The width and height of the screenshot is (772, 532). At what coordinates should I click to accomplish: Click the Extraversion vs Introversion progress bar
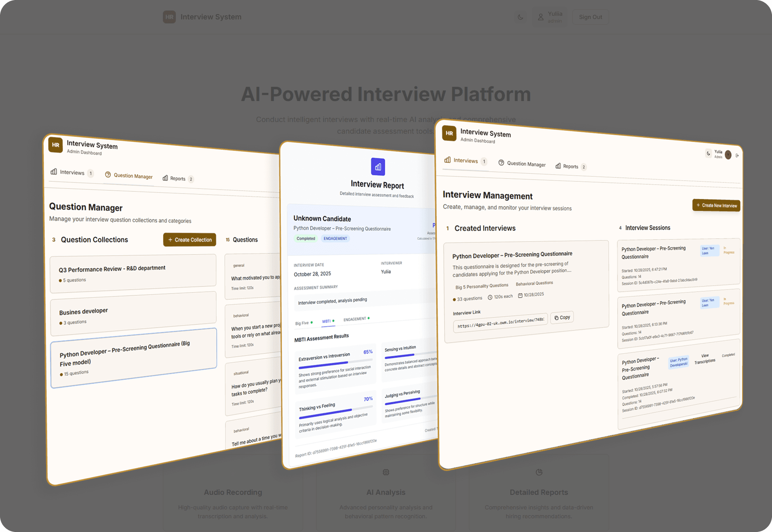coord(335,365)
